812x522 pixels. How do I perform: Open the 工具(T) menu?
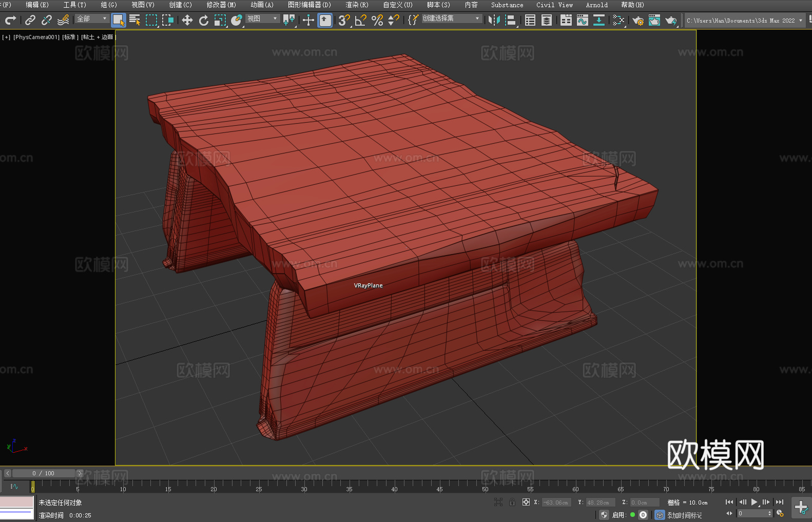pos(74,5)
